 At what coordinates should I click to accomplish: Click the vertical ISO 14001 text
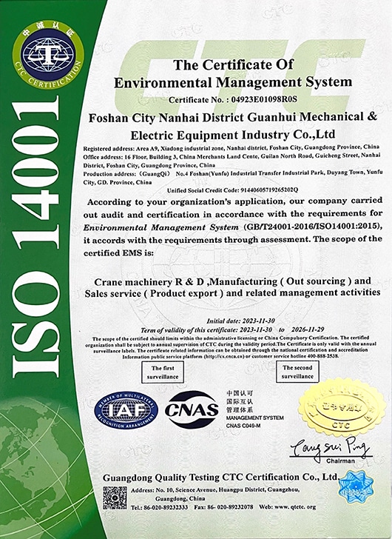36,236
